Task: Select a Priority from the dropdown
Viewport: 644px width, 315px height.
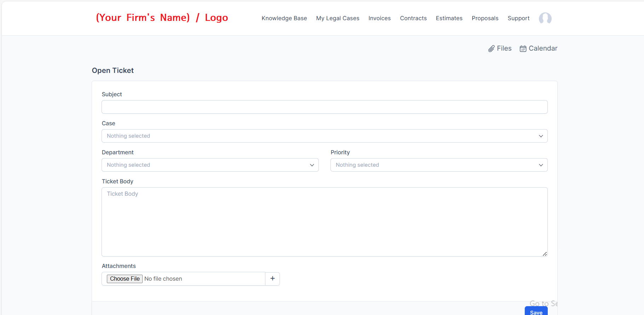Action: tap(439, 165)
